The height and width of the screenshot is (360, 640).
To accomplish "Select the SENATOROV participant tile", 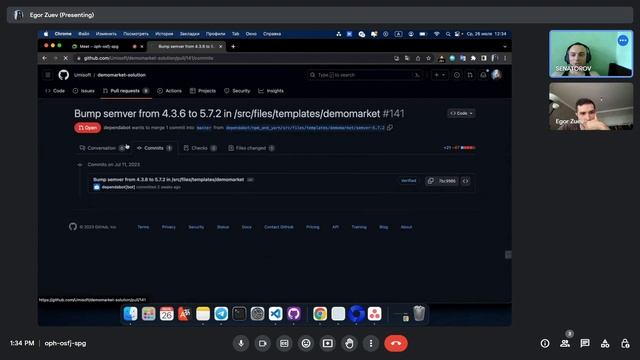I will 591,54.
